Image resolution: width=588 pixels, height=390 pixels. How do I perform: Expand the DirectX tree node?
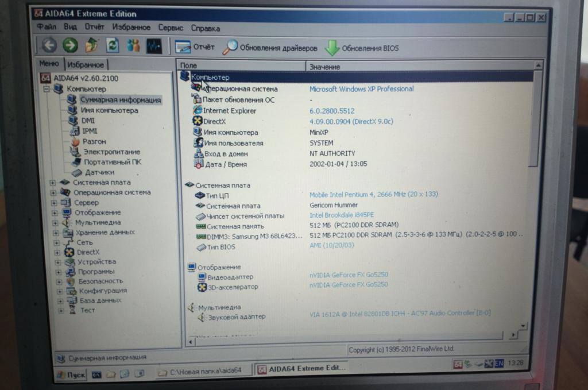(58, 252)
